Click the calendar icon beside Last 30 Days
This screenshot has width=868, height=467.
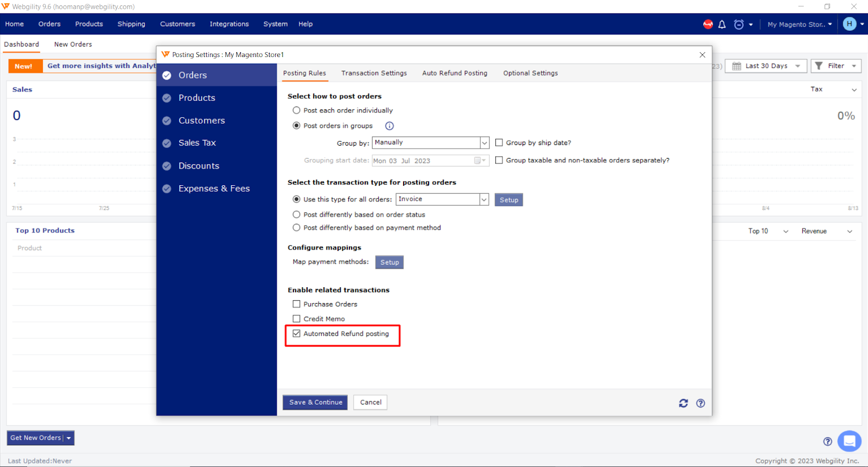point(737,66)
